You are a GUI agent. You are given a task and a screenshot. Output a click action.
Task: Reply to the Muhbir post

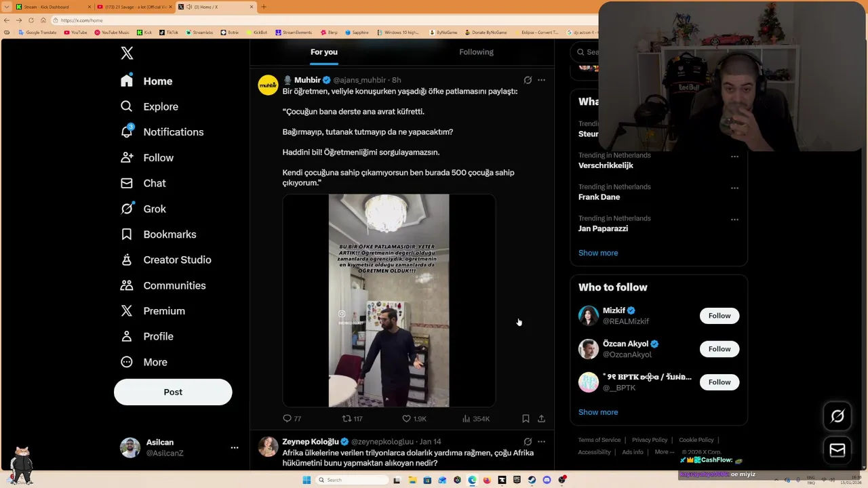click(292, 419)
